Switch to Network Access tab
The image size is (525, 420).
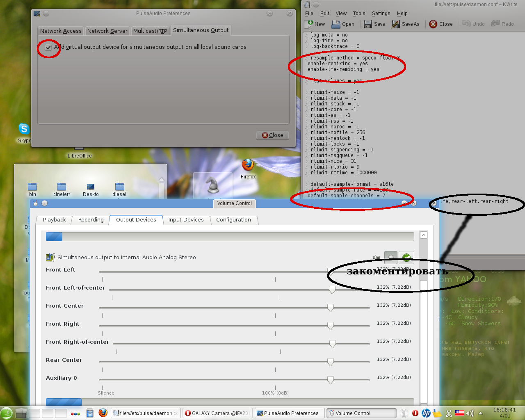(61, 31)
